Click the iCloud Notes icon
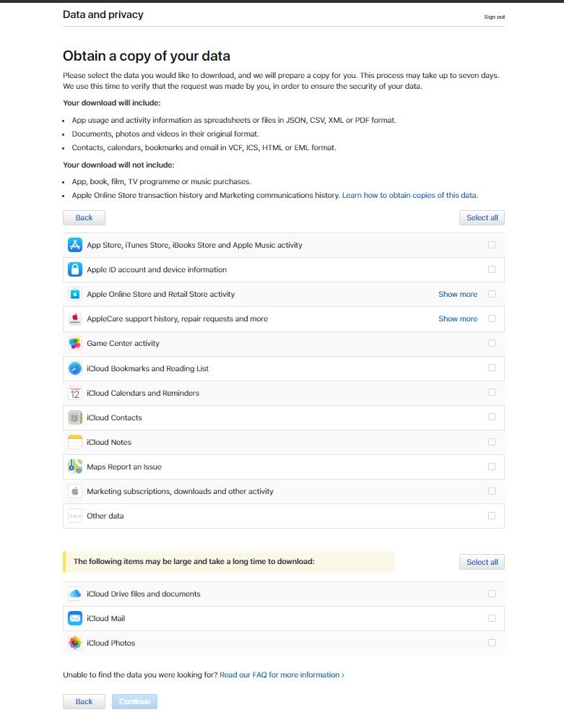 click(x=75, y=442)
